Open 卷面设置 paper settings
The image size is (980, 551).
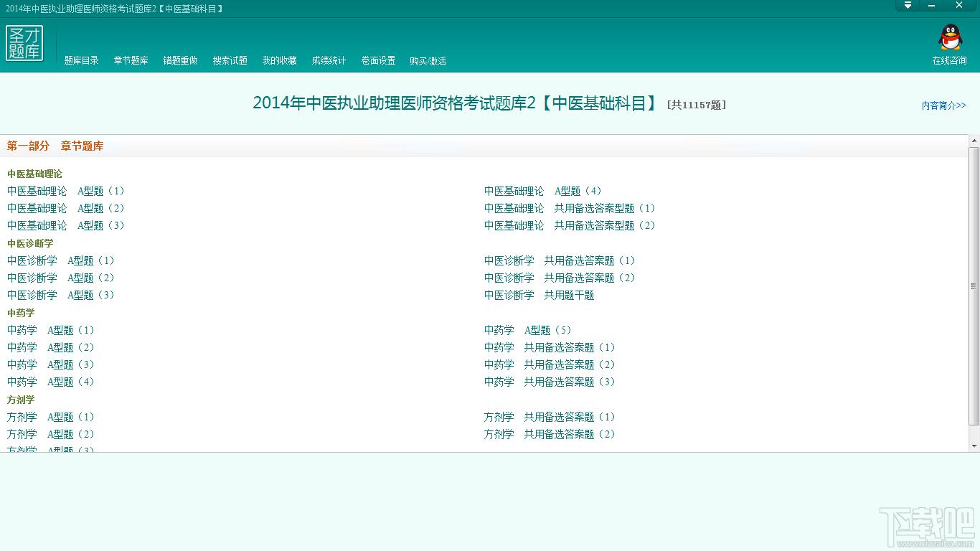[378, 61]
